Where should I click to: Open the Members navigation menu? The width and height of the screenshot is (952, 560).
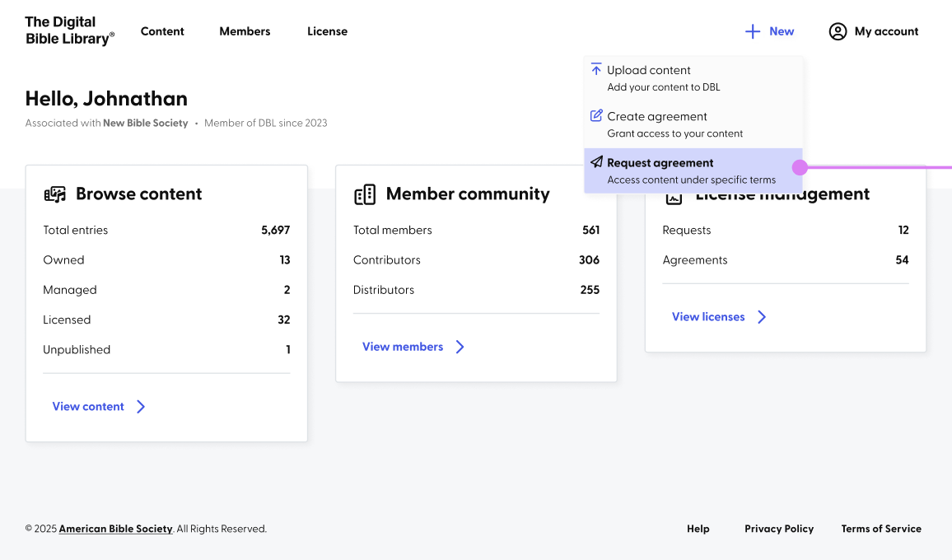(245, 31)
